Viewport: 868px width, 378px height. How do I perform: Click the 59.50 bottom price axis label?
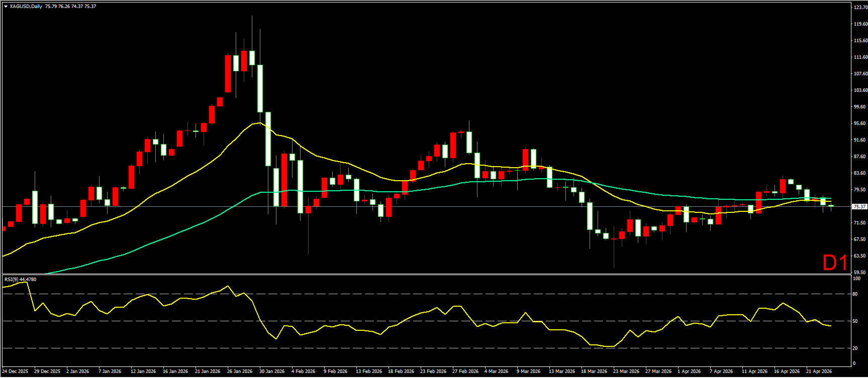860,272
